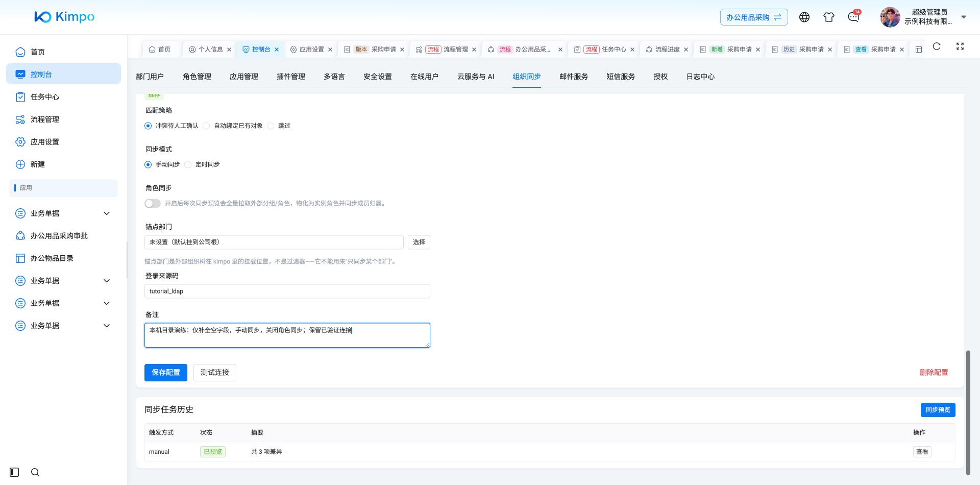Screen dimensions: 980x485
Task: Select 定时同步 sync mode
Action: [188, 164]
